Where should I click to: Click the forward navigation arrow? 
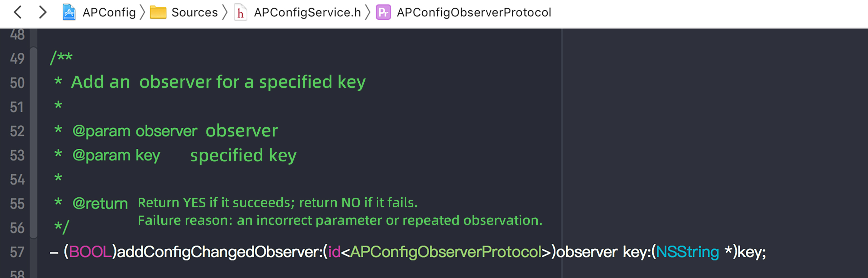42,12
